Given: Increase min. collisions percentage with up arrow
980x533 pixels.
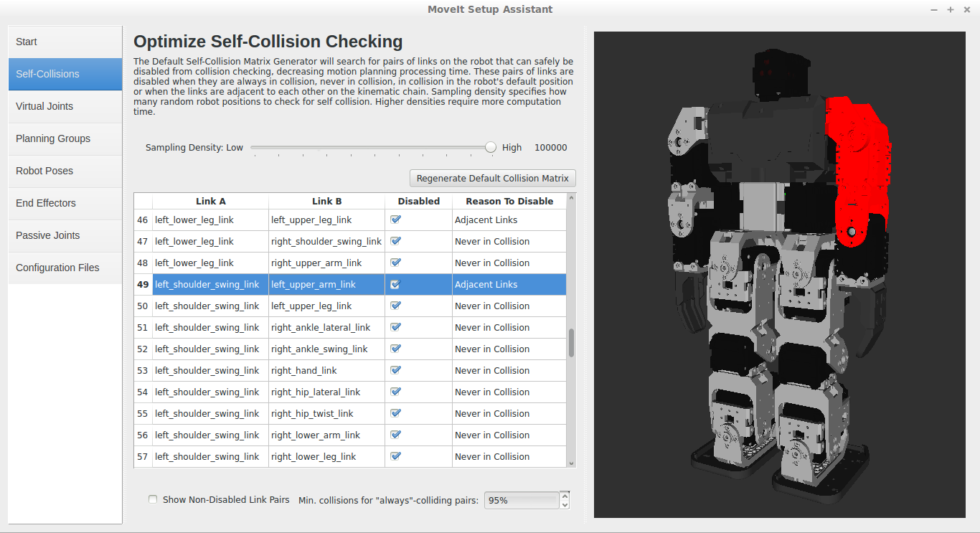Looking at the screenshot, I should [565, 496].
